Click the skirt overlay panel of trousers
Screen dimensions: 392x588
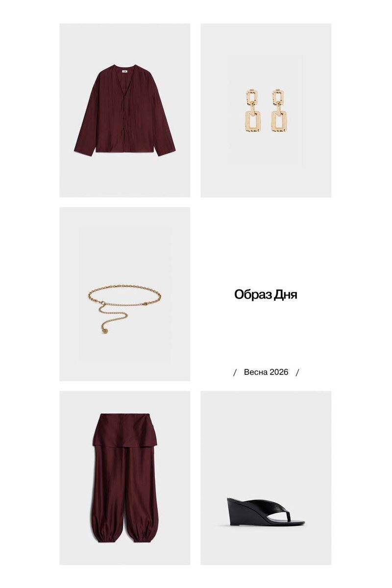124,430
